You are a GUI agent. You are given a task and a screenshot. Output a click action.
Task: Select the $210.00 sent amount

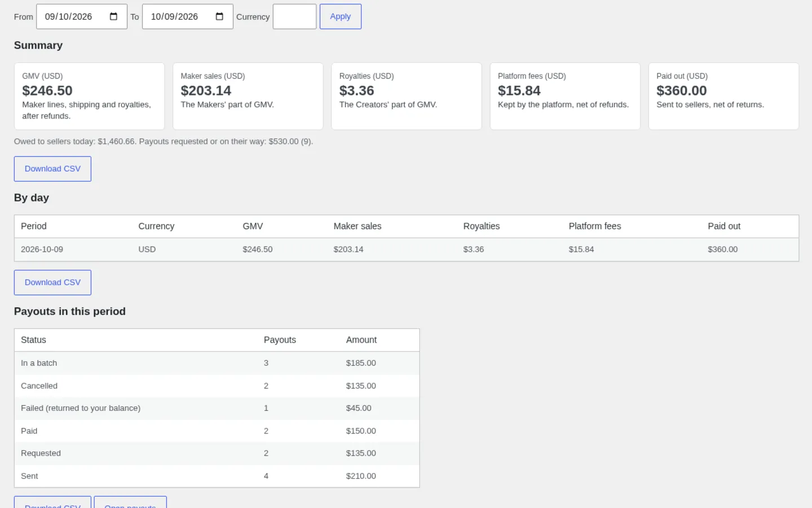pos(361,476)
